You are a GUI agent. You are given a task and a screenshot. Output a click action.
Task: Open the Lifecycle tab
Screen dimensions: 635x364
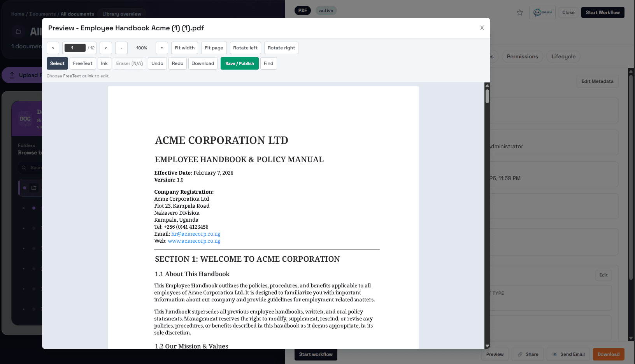pyautogui.click(x=563, y=56)
